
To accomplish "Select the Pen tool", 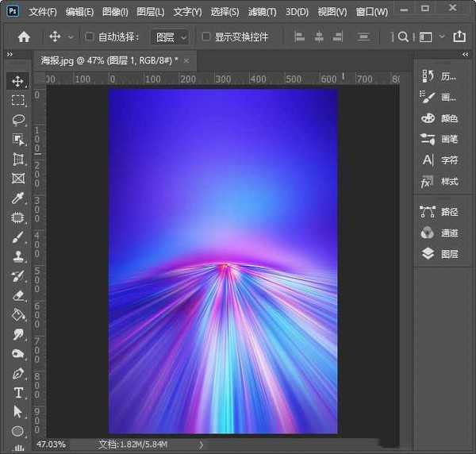I will pyautogui.click(x=18, y=373).
